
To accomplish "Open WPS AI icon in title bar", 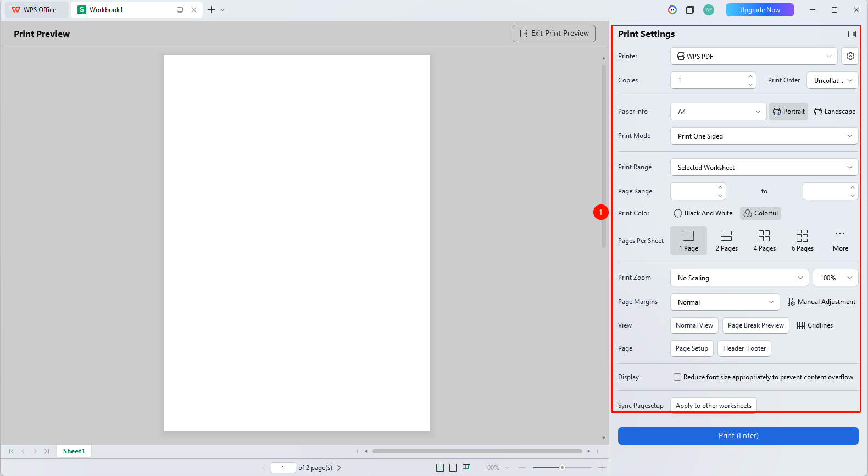I will pos(672,10).
